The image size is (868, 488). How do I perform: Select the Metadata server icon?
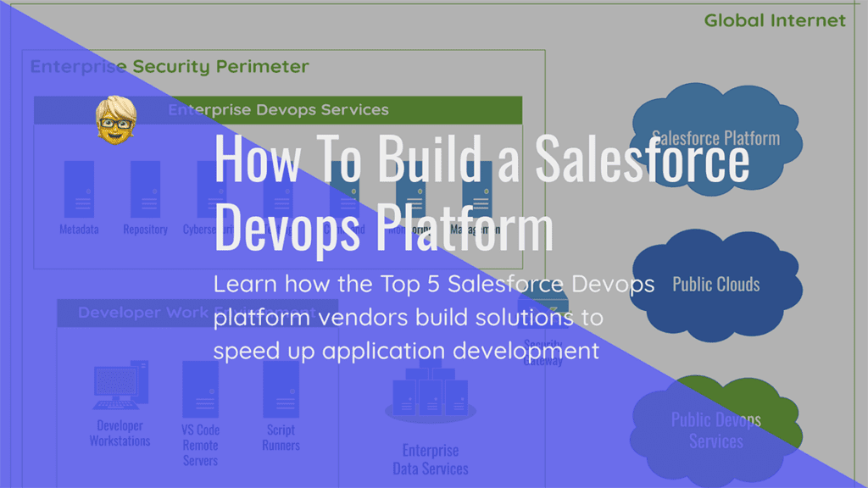tap(79, 189)
